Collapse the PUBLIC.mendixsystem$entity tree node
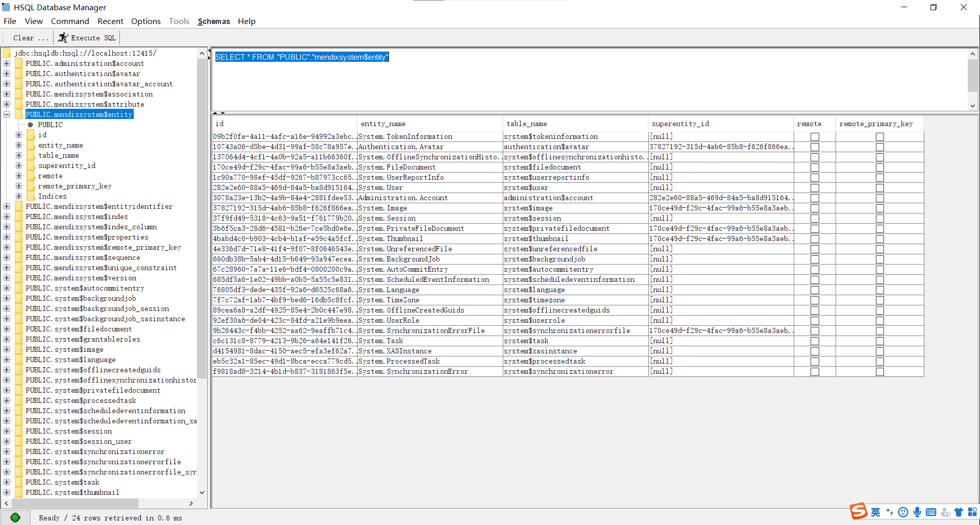 coord(7,114)
